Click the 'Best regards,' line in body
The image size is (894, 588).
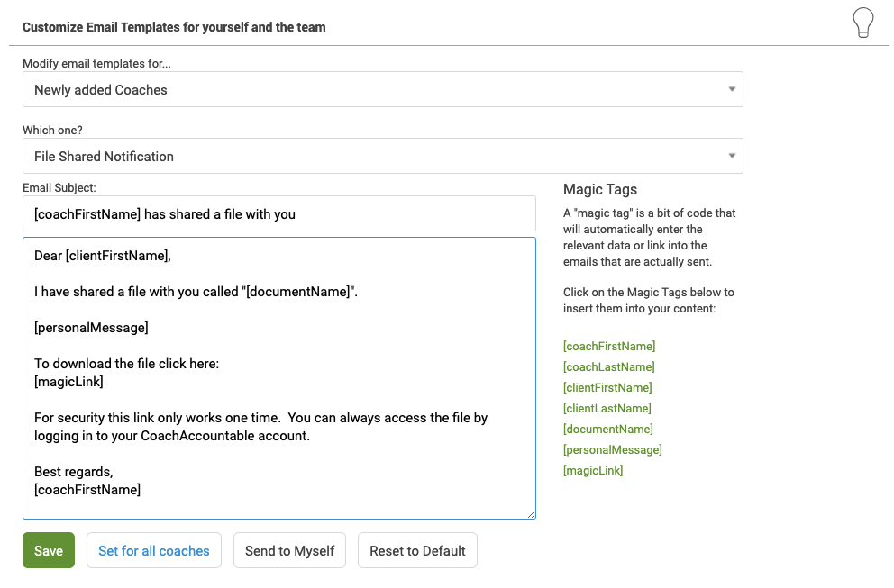click(x=74, y=472)
